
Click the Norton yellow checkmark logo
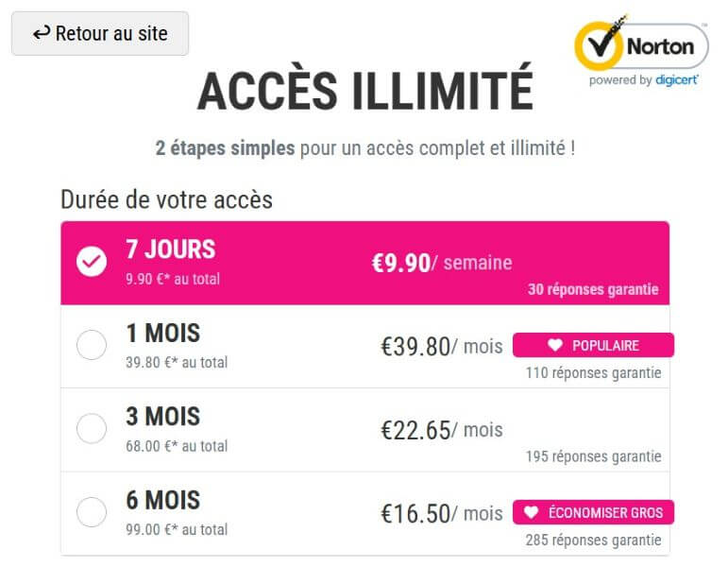click(600, 45)
